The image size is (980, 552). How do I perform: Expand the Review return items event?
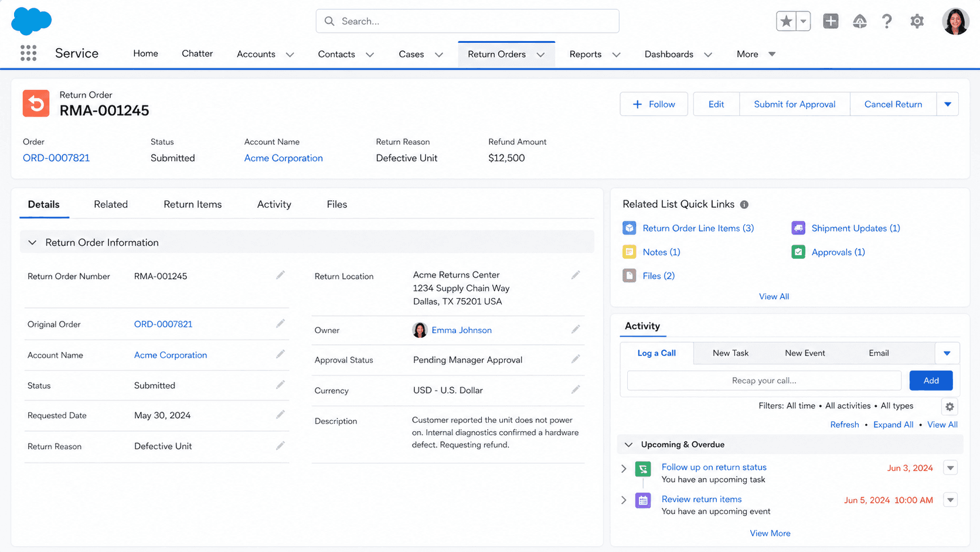click(x=624, y=500)
